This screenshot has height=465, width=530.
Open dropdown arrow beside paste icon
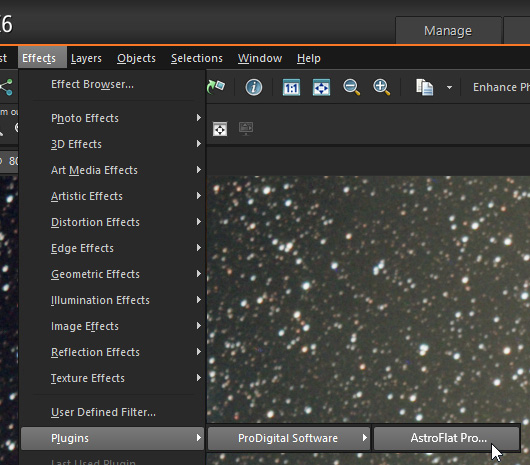click(x=449, y=88)
